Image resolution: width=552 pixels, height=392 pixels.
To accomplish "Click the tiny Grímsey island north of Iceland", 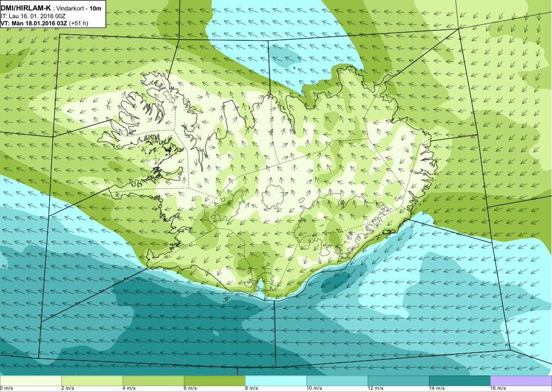I will (294, 67).
